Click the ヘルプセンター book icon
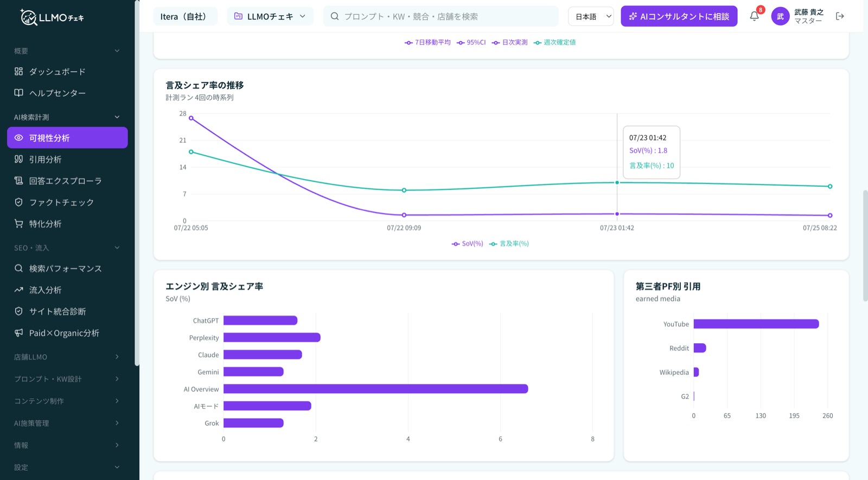The width and height of the screenshot is (868, 480). pyautogui.click(x=18, y=93)
